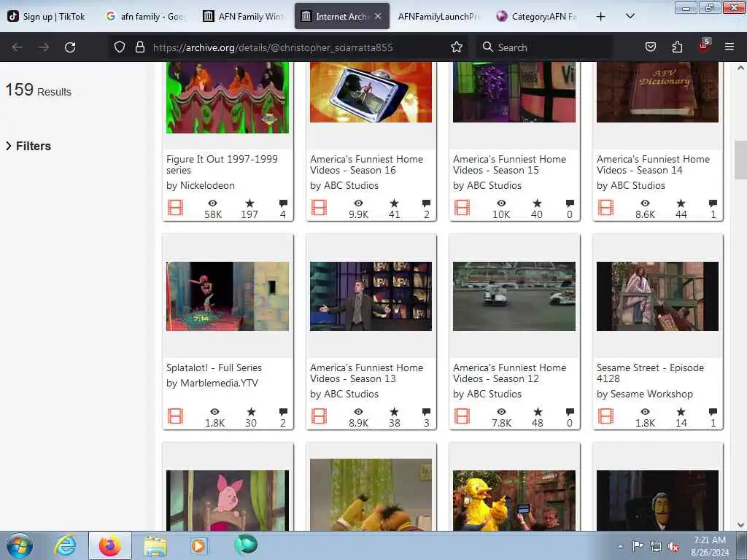Click the page's vertical scrollbar thumb
The height and width of the screenshot is (560, 747).
click(740, 160)
